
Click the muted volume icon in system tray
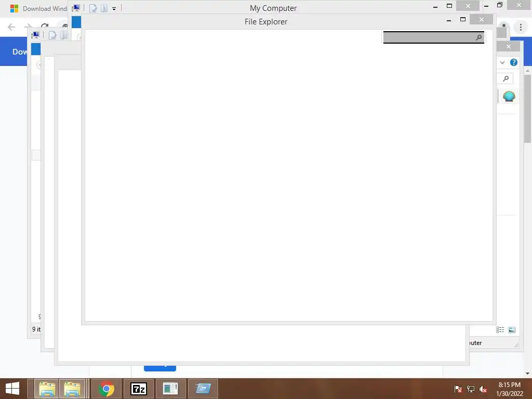tap(483, 389)
